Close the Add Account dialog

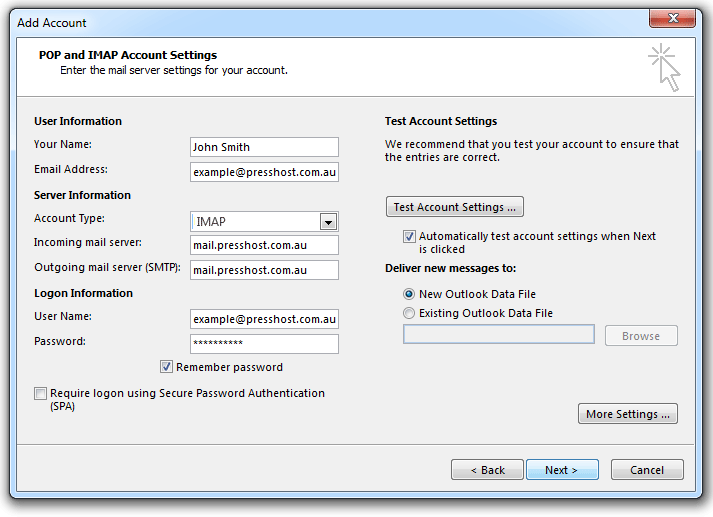[x=673, y=18]
